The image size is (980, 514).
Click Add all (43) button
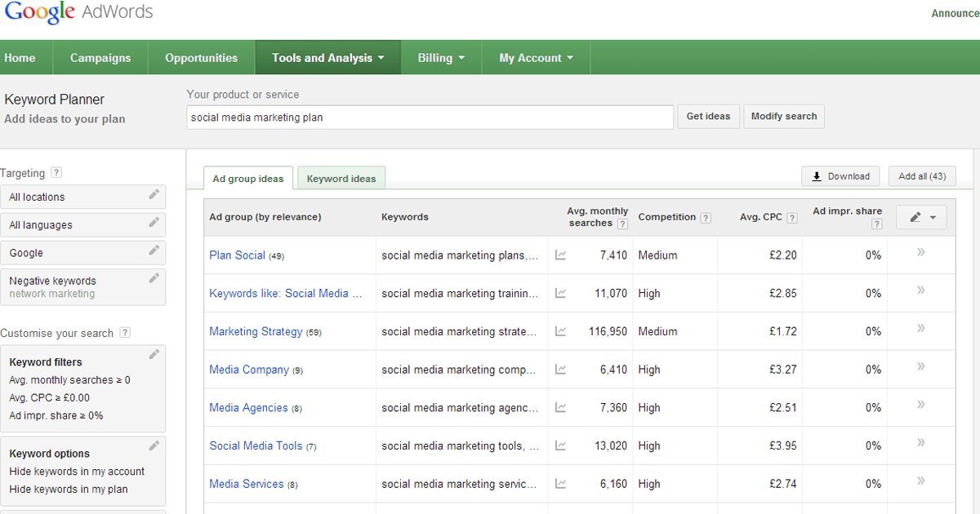(x=922, y=176)
